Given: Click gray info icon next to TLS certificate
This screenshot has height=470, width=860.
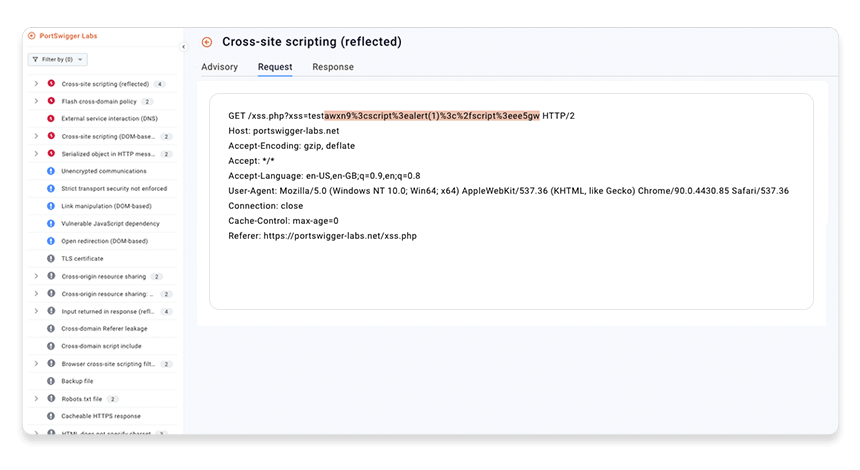Looking at the screenshot, I should pyautogui.click(x=51, y=258).
